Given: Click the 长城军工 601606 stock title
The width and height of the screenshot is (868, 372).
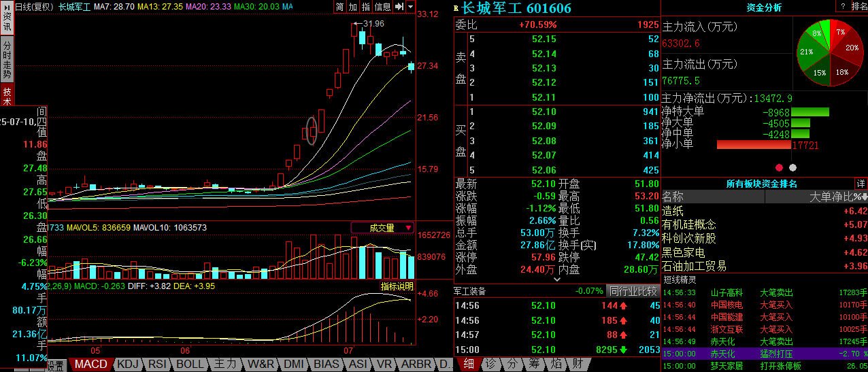Looking at the screenshot, I should click(x=516, y=8).
